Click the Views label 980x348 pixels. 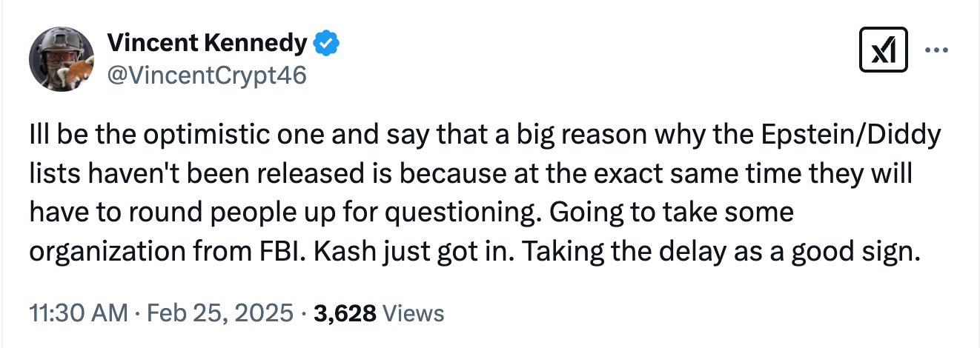click(x=414, y=313)
